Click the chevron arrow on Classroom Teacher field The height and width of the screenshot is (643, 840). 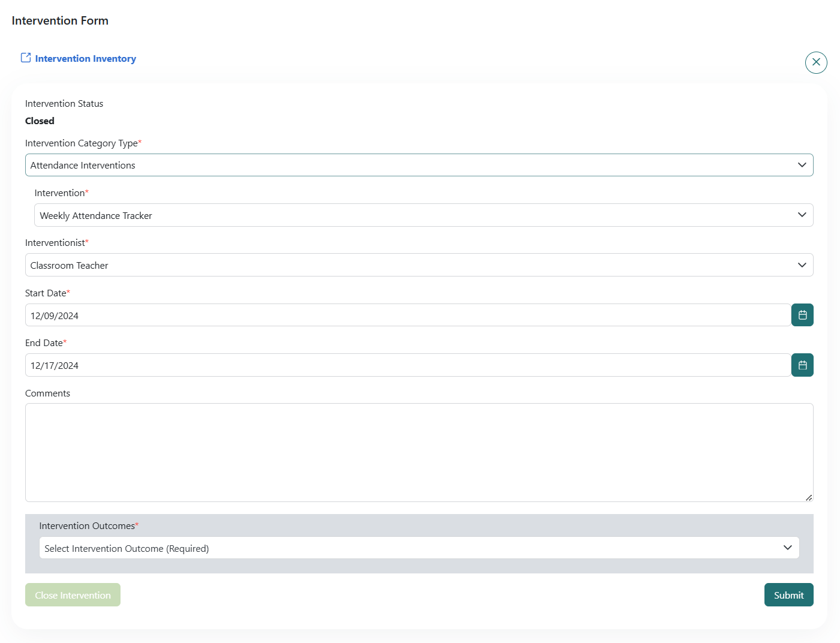[802, 265]
